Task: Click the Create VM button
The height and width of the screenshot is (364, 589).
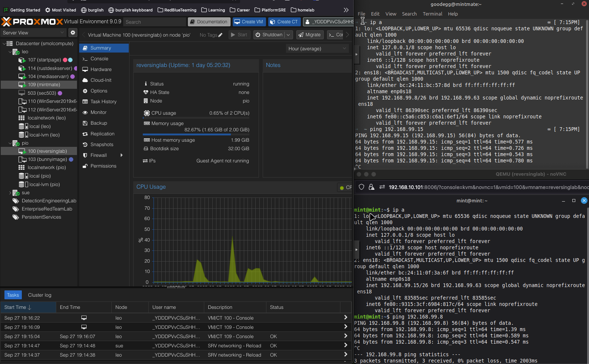Action: pos(249,22)
